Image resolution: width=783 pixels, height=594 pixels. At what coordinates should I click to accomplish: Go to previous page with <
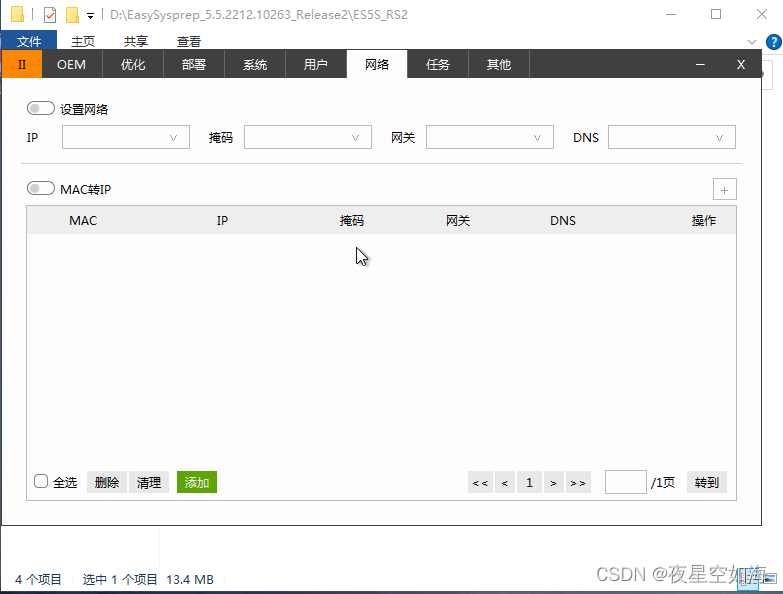tap(505, 482)
